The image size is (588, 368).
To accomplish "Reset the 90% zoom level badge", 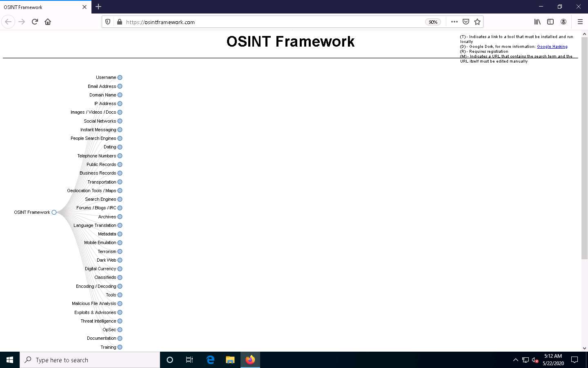I will [433, 22].
